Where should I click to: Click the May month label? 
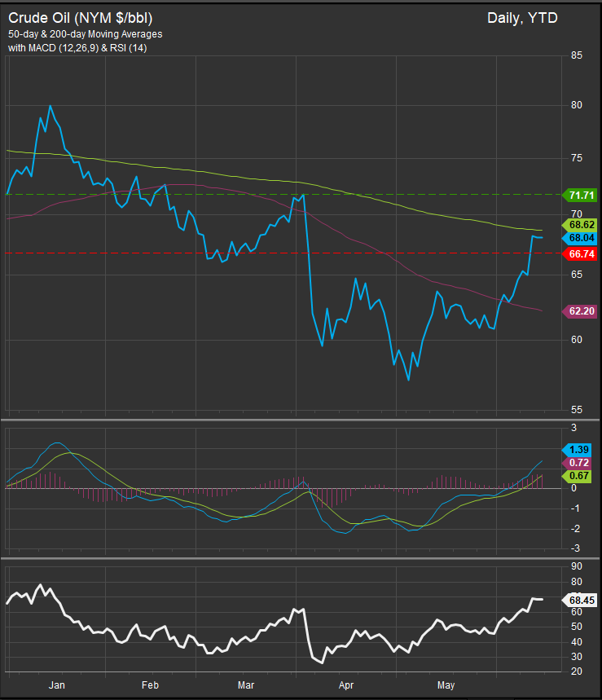(446, 685)
